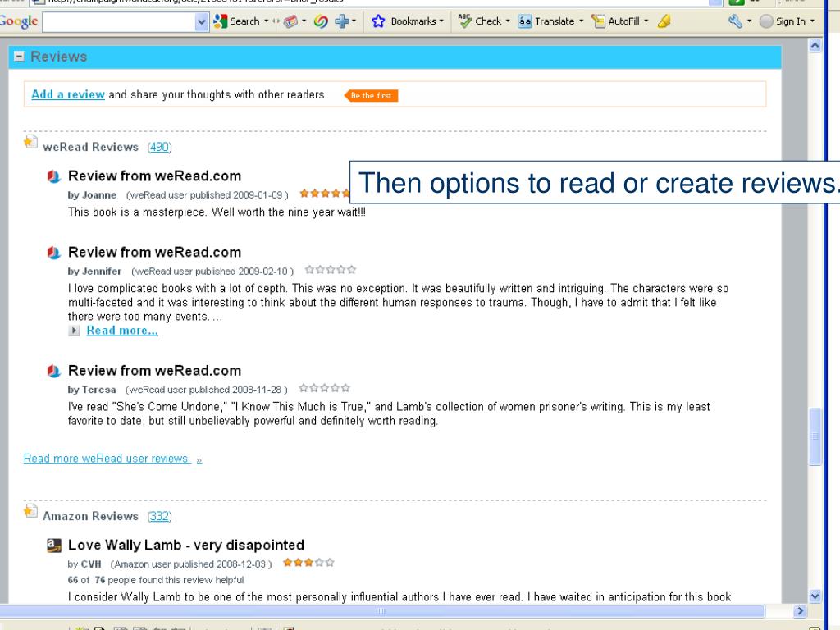The width and height of the screenshot is (840, 630).
Task: Click vertical scrollbar down arrow
Action: 815,596
